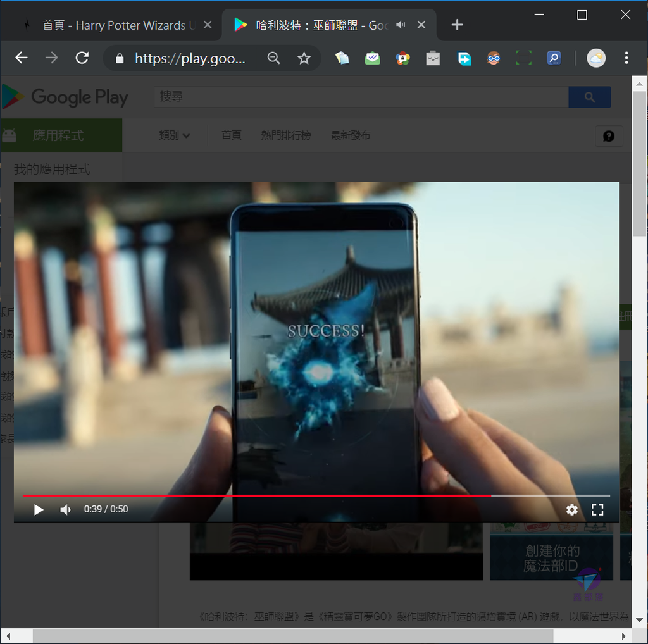This screenshot has width=648, height=644.
Task: Enter fullscreen video mode
Action: pyautogui.click(x=597, y=510)
